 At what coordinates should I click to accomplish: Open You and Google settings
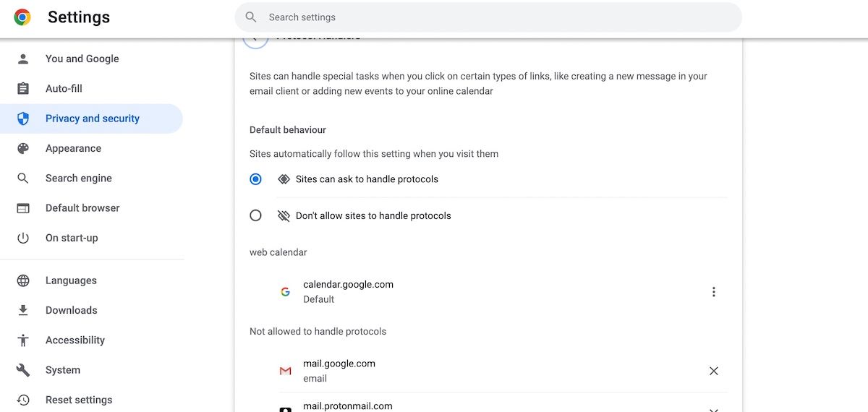pyautogui.click(x=82, y=59)
